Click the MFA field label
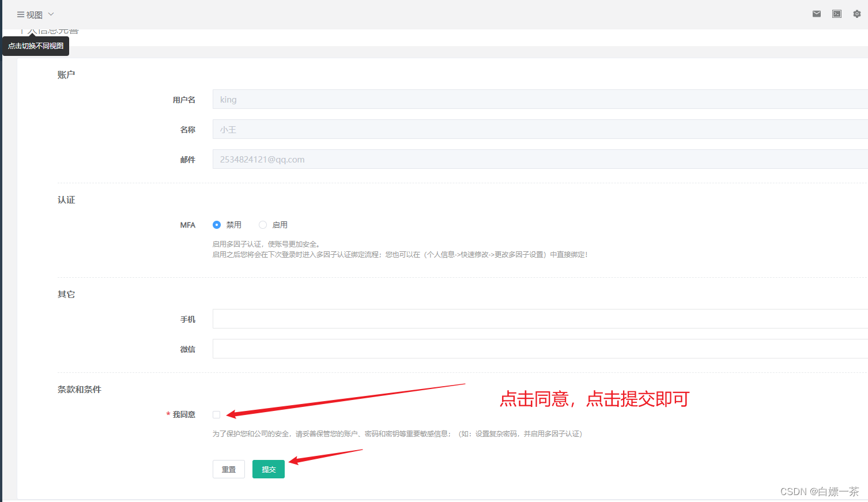This screenshot has width=868, height=502. coord(188,225)
